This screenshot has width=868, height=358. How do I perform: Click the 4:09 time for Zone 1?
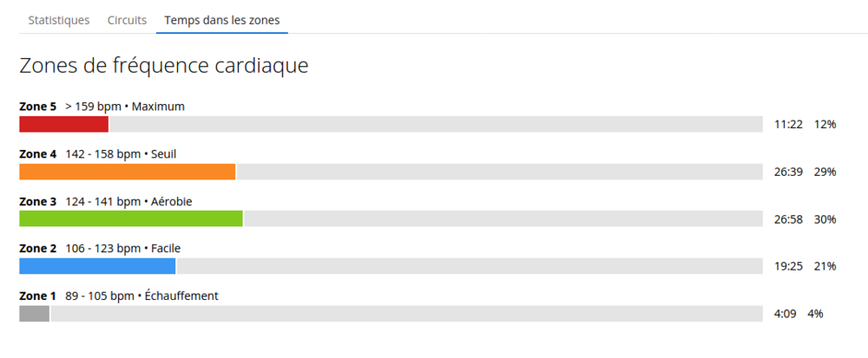(786, 314)
